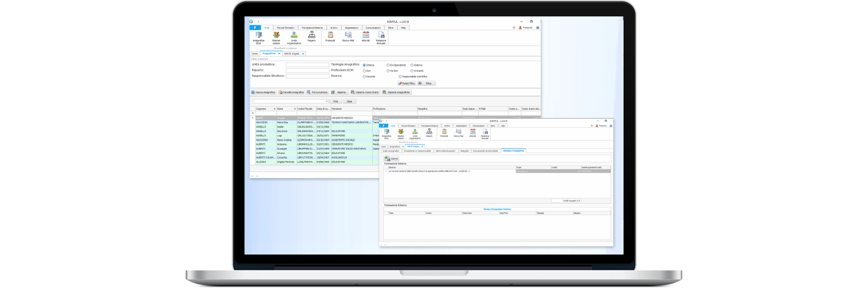
Task: Click the Cancella Anagrafica button
Action: pos(291,92)
